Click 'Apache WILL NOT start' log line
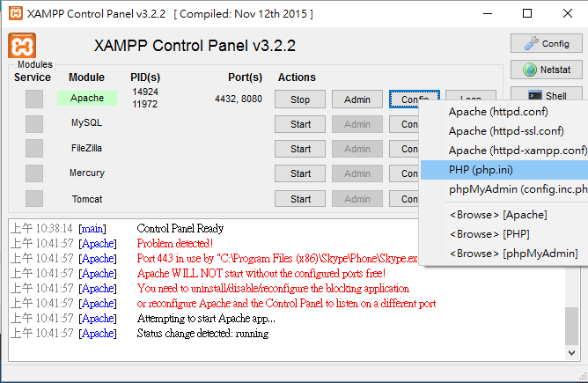Viewport: 588px width, 383px height. (x=261, y=274)
